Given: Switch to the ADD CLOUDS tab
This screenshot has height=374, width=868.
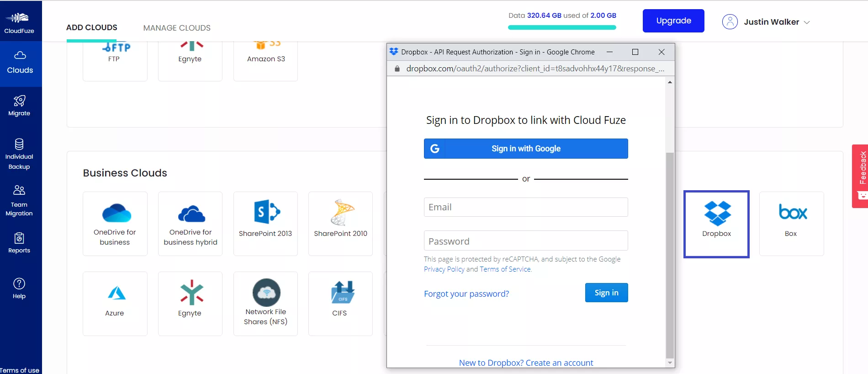Looking at the screenshot, I should [92, 27].
